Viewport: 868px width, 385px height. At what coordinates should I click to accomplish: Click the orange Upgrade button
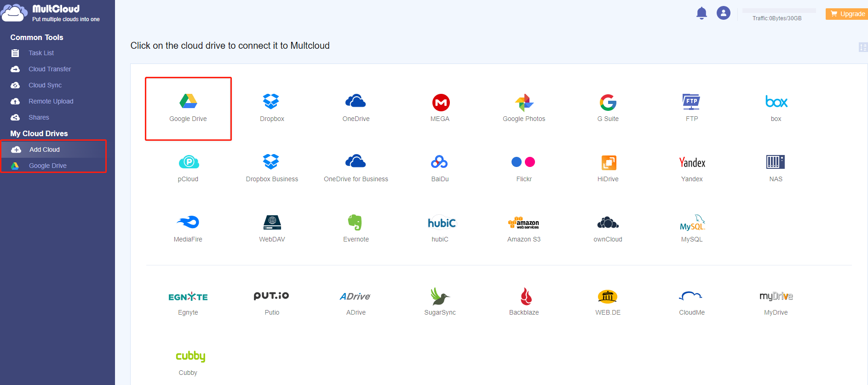pyautogui.click(x=847, y=14)
